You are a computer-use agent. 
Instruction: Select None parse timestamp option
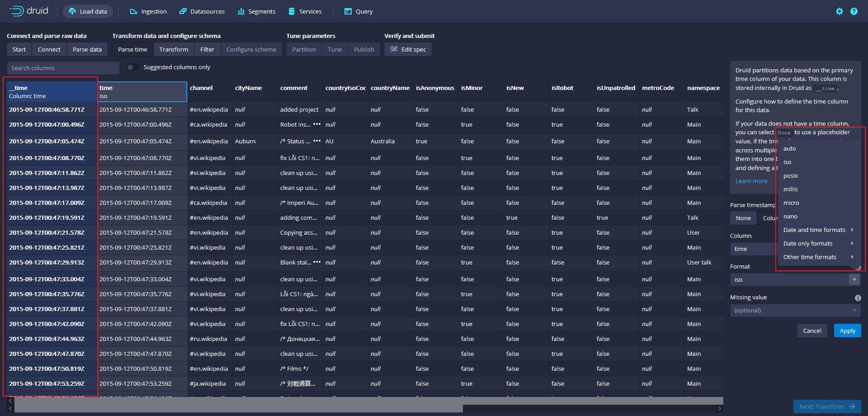tap(743, 218)
